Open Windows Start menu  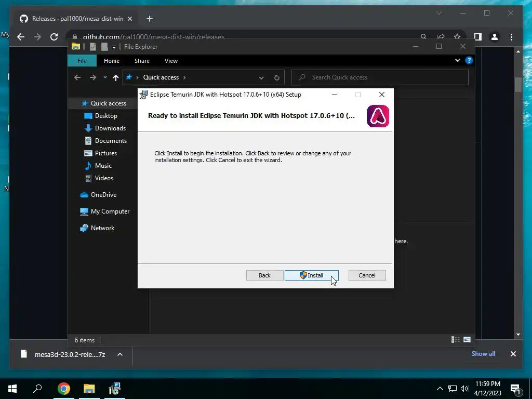pyautogui.click(x=12, y=389)
